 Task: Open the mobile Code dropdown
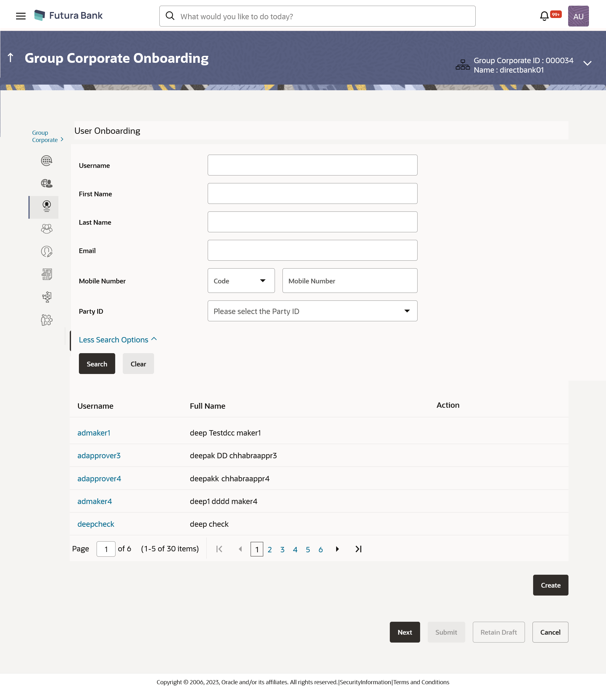click(x=241, y=281)
